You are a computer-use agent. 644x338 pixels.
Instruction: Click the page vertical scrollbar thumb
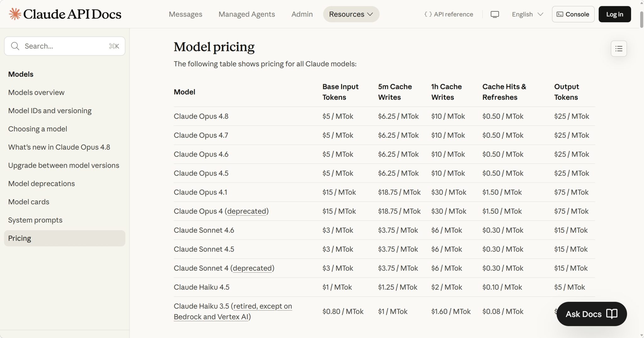point(641,19)
